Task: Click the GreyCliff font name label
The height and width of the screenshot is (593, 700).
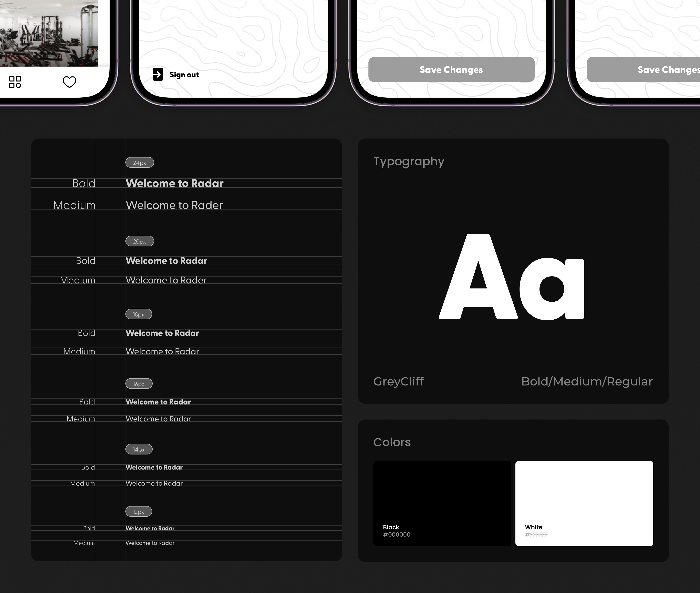Action: pyautogui.click(x=398, y=382)
